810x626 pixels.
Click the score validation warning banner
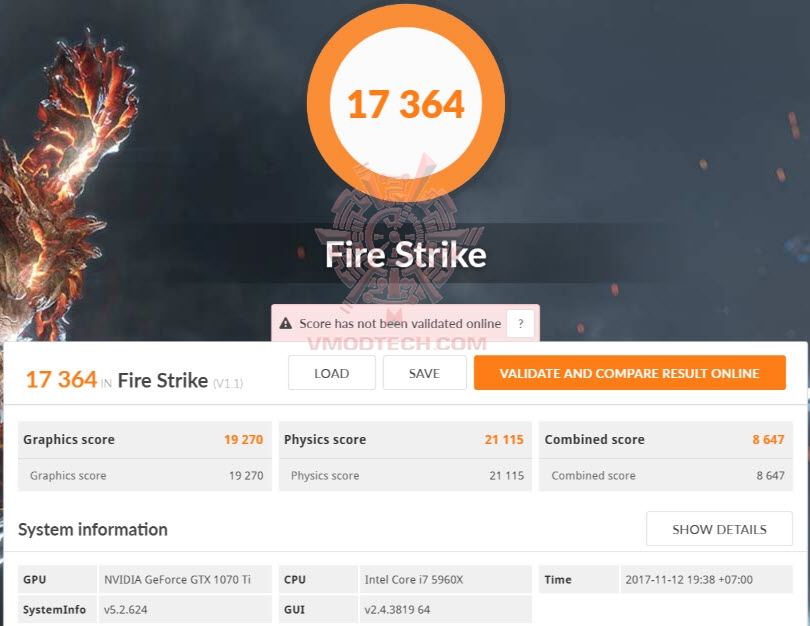pos(406,323)
